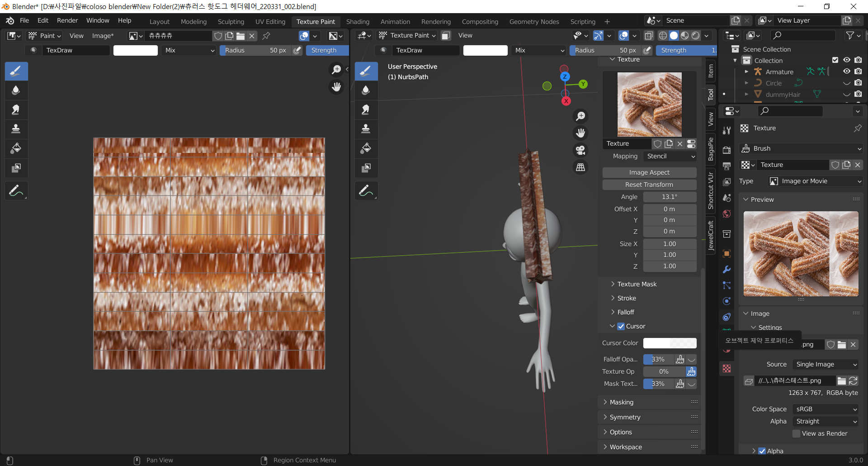
Task: Select Fill tool in 3D viewport toolbar
Action: coord(366,148)
